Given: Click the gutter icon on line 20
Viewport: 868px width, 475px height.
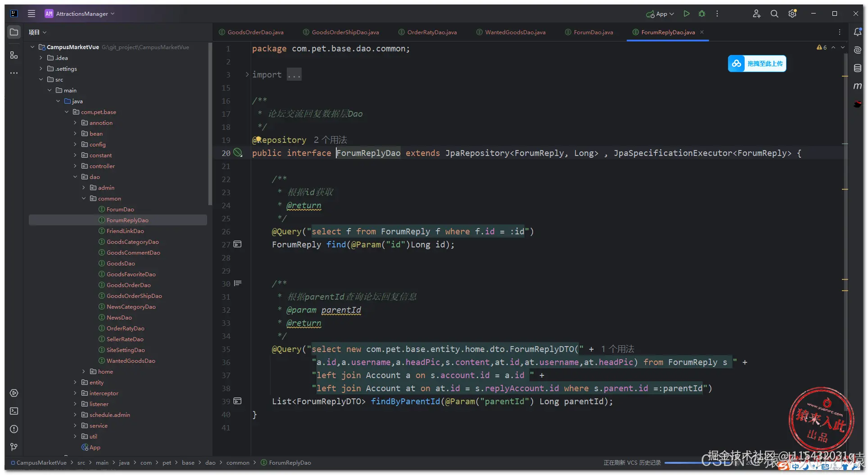Looking at the screenshot, I should tap(238, 153).
